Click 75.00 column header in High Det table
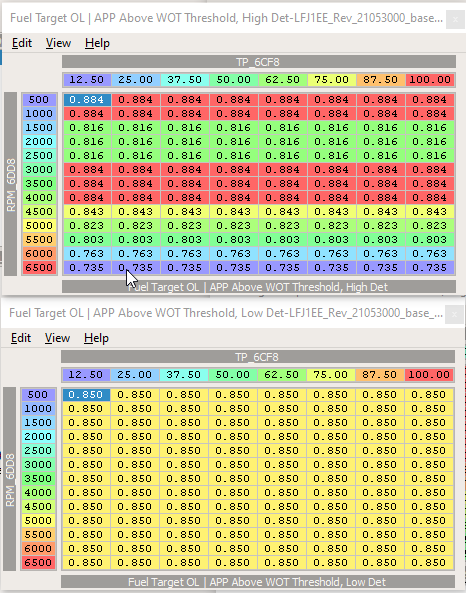The image size is (466, 593). tap(332, 80)
